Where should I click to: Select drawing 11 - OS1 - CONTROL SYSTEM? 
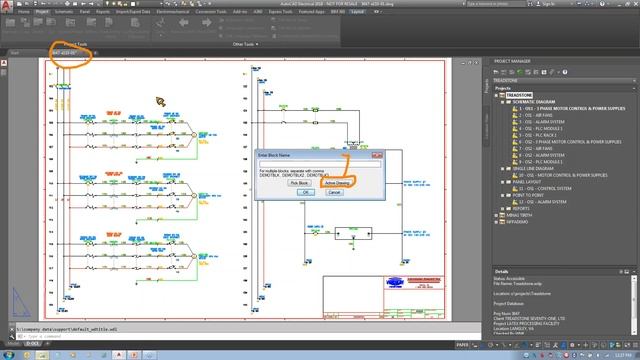pyautogui.click(x=545, y=189)
